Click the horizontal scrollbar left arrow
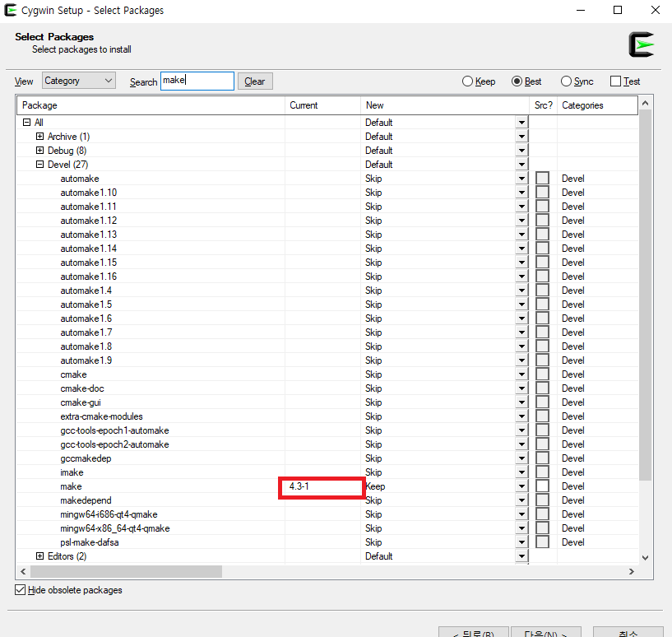The width and height of the screenshot is (672, 637). tap(23, 571)
